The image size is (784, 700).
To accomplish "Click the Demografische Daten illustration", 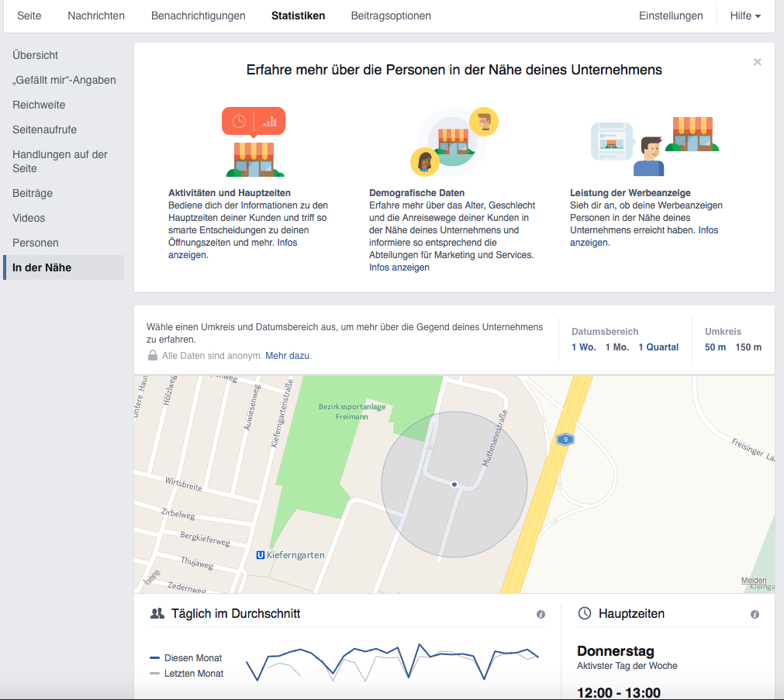I will (454, 142).
